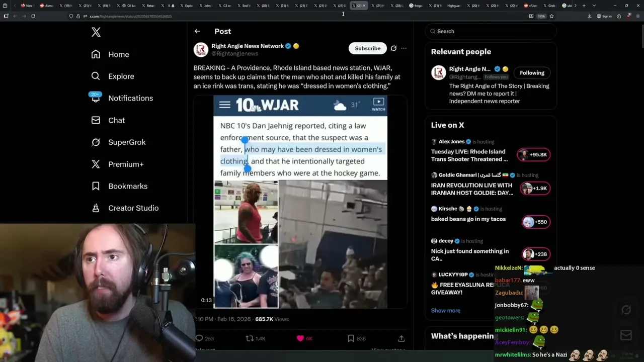Join Alex Jones live +95.8K listeners

(x=534, y=155)
